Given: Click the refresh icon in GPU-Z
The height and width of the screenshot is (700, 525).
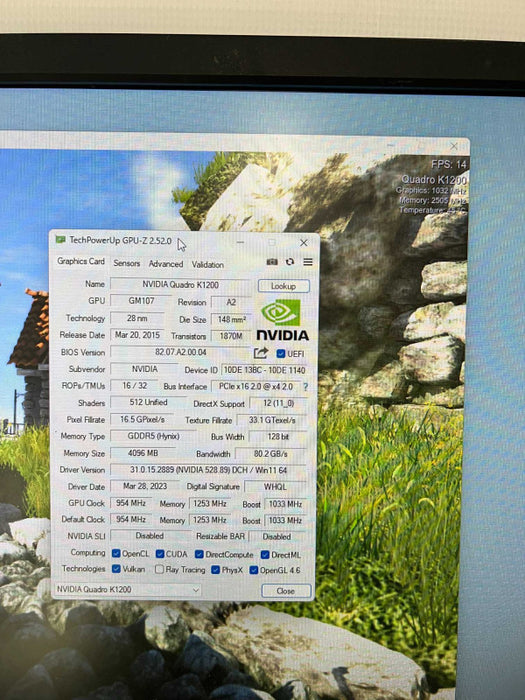Looking at the screenshot, I should [x=290, y=262].
